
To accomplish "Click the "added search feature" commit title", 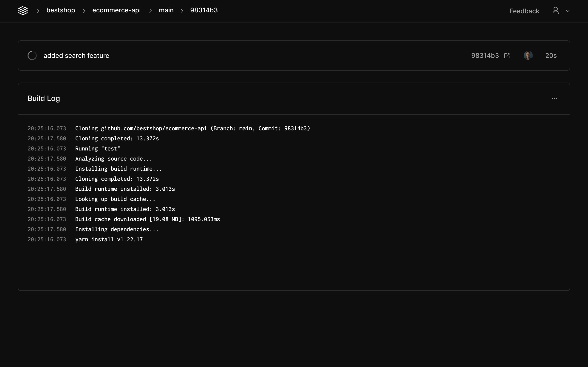I will coord(76,56).
